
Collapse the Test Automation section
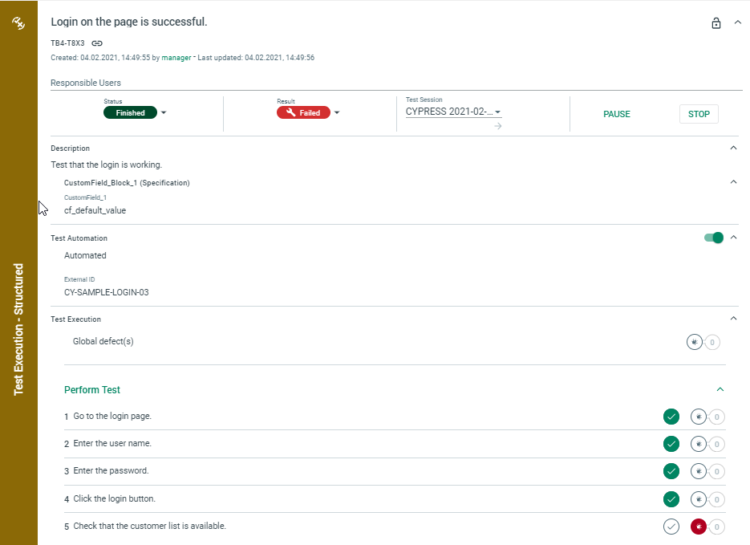coord(733,237)
